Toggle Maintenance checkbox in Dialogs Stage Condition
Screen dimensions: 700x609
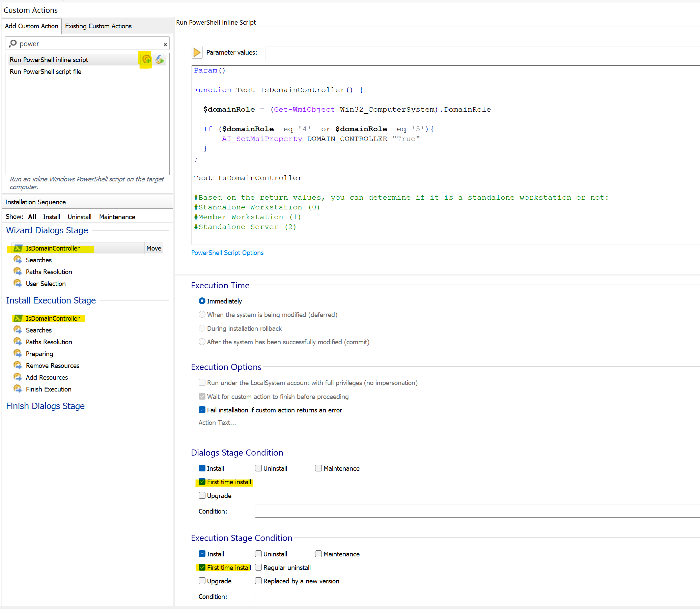tap(318, 468)
